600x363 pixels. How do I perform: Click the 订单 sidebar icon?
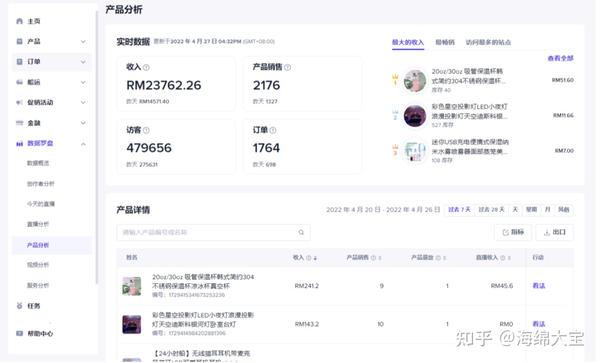pos(20,62)
